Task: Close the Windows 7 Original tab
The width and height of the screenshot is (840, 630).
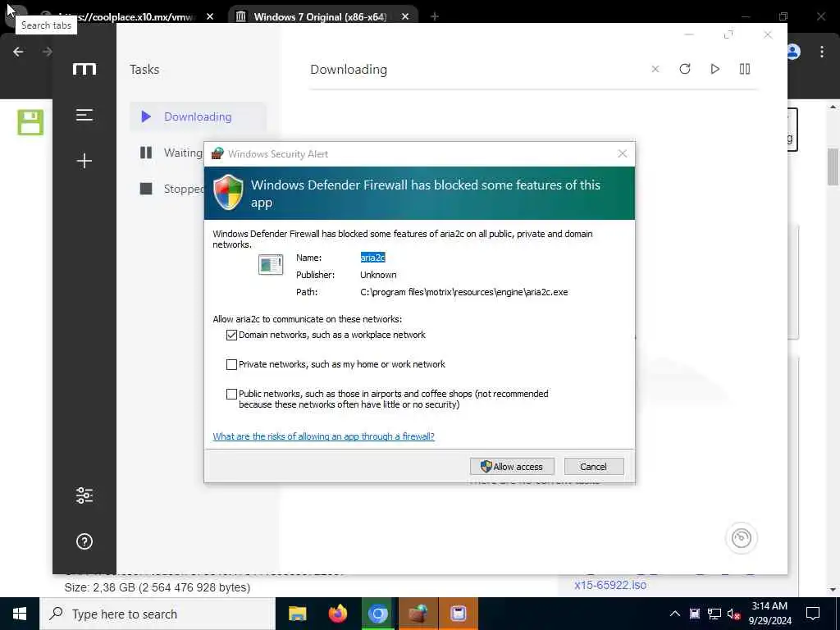Action: [x=405, y=16]
